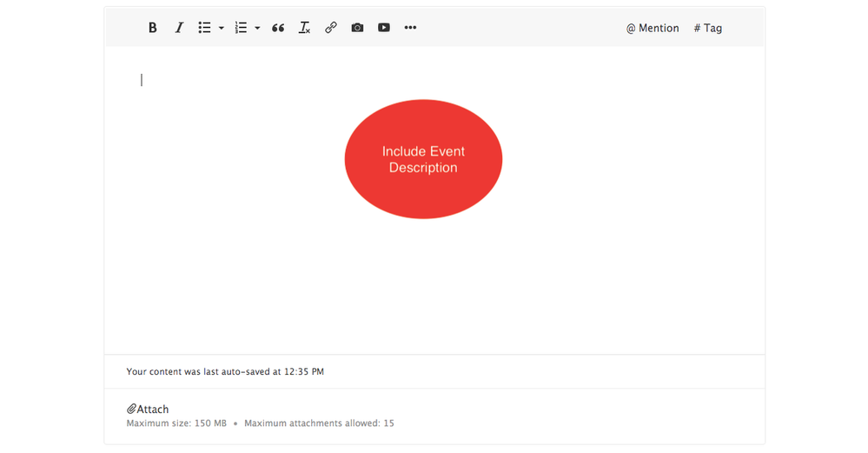The height and width of the screenshot is (453, 868).
Task: Apply blockquote formatting
Action: pyautogui.click(x=278, y=28)
